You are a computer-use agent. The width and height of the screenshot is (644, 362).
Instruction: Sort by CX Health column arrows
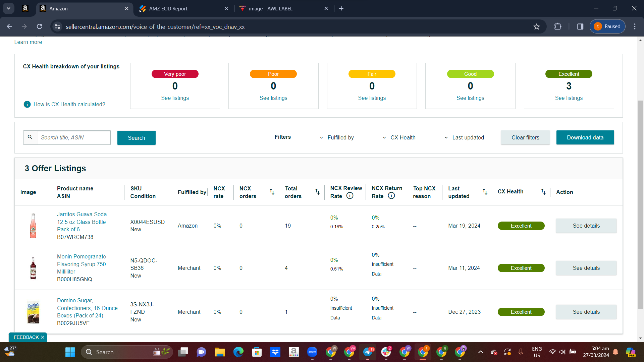coord(543,192)
